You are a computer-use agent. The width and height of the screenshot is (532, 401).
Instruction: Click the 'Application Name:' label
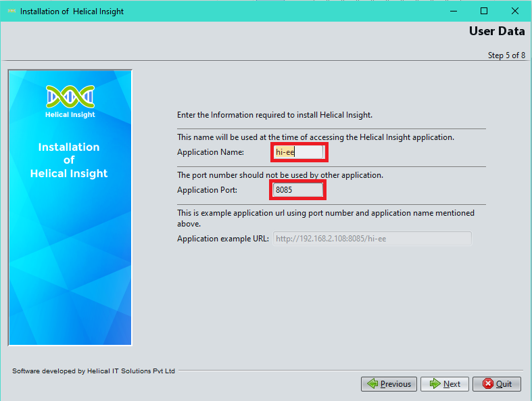click(210, 152)
